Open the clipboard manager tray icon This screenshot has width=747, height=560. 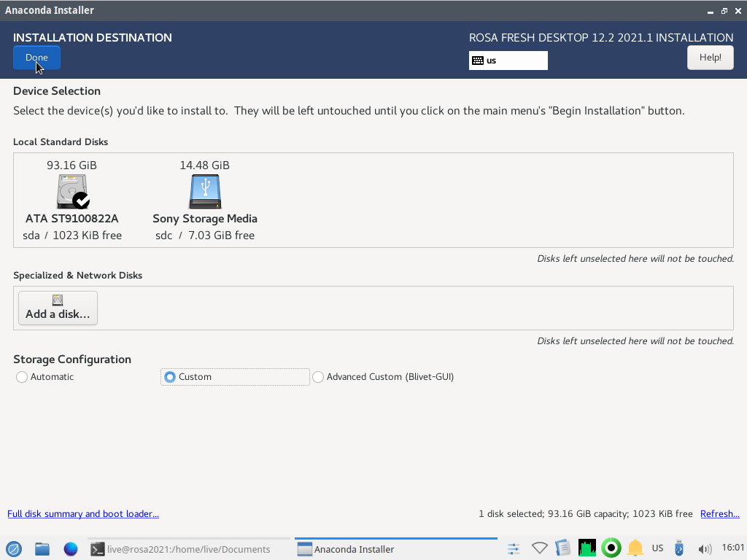tap(562, 548)
